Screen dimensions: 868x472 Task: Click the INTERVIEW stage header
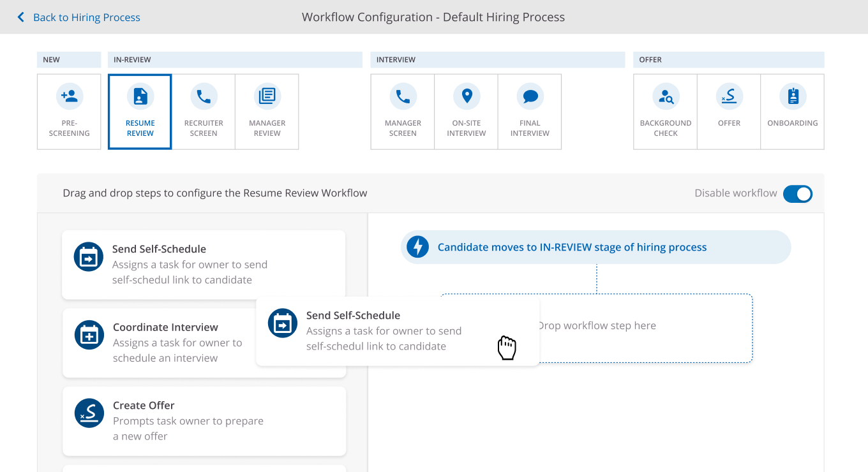(497, 60)
